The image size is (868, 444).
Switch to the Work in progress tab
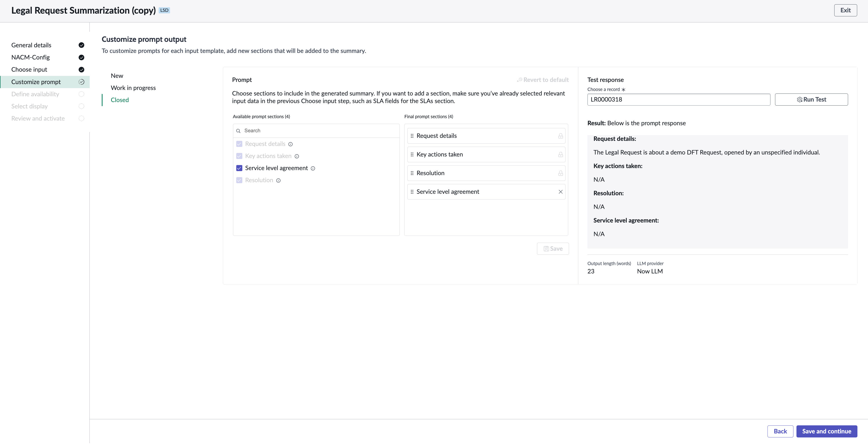[133, 88]
